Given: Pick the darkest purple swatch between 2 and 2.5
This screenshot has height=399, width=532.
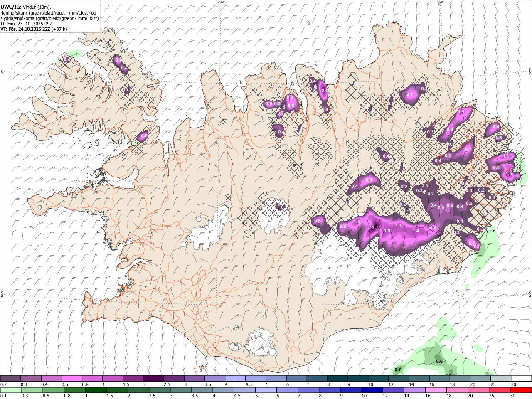Looking at the screenshot, I should (x=153, y=378).
